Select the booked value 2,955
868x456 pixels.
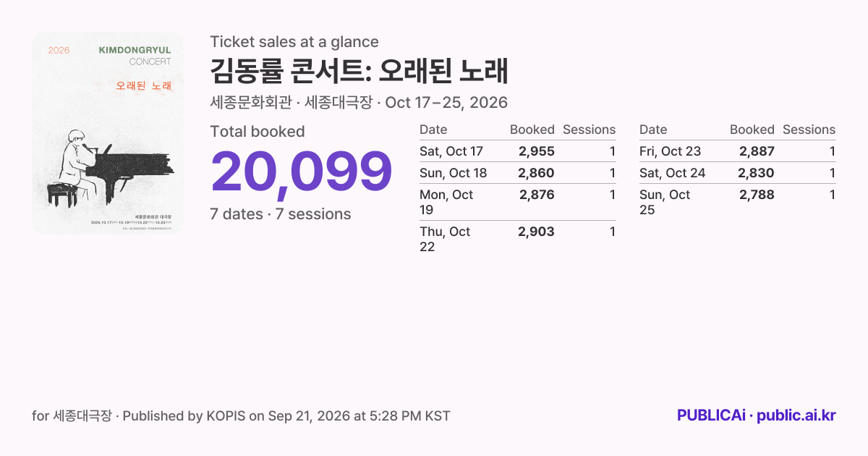pos(536,151)
